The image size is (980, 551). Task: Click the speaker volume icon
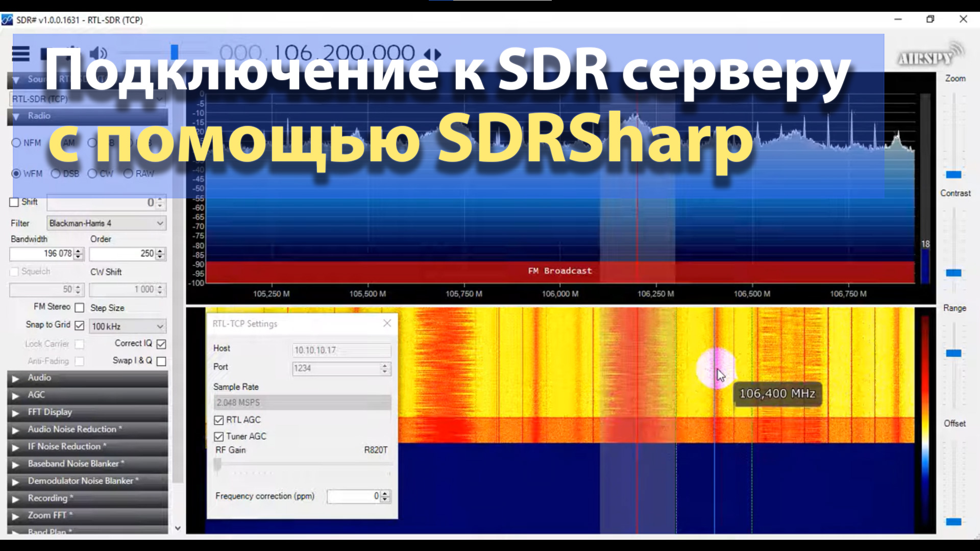click(98, 53)
